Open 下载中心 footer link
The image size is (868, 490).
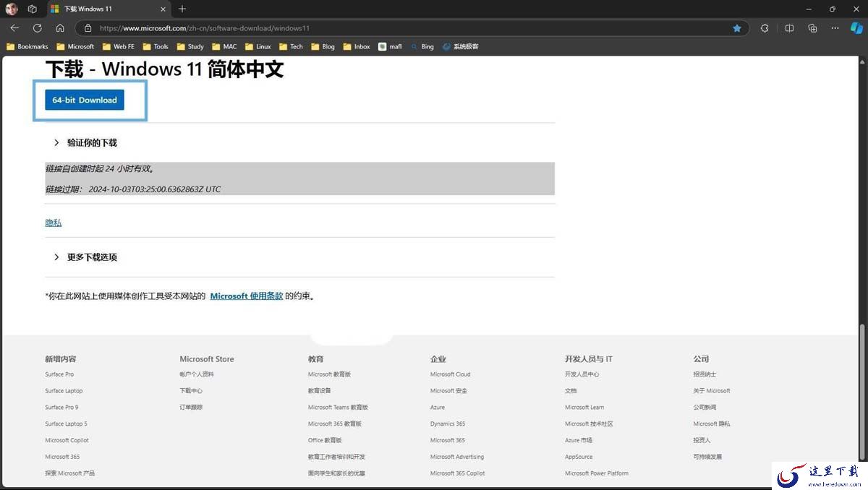pyautogui.click(x=191, y=391)
